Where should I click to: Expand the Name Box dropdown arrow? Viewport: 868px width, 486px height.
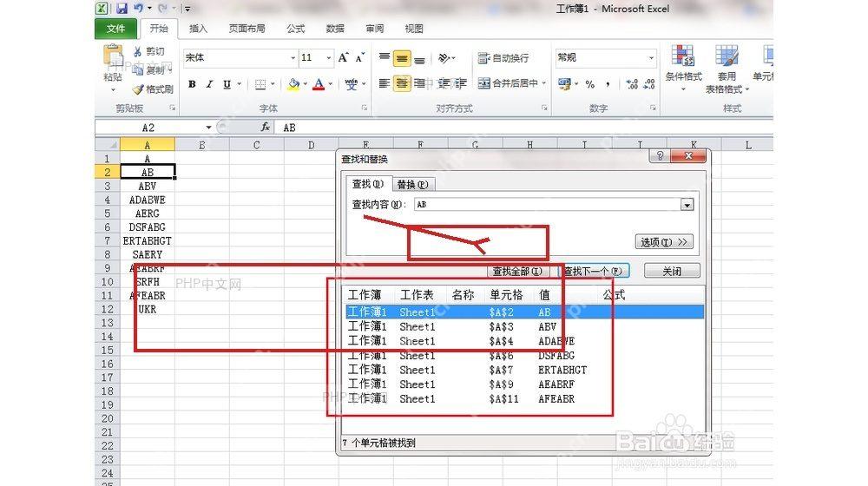coord(208,128)
